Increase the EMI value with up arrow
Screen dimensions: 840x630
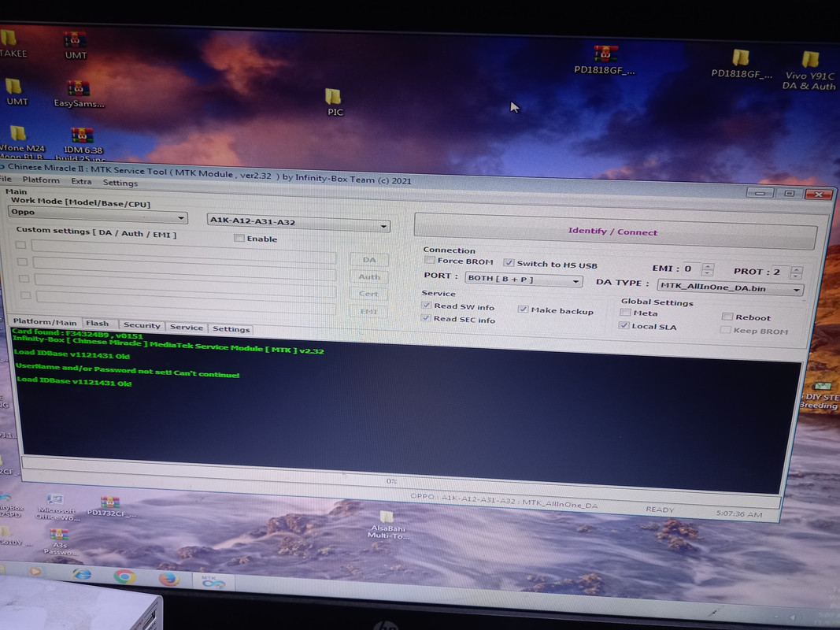[707, 265]
